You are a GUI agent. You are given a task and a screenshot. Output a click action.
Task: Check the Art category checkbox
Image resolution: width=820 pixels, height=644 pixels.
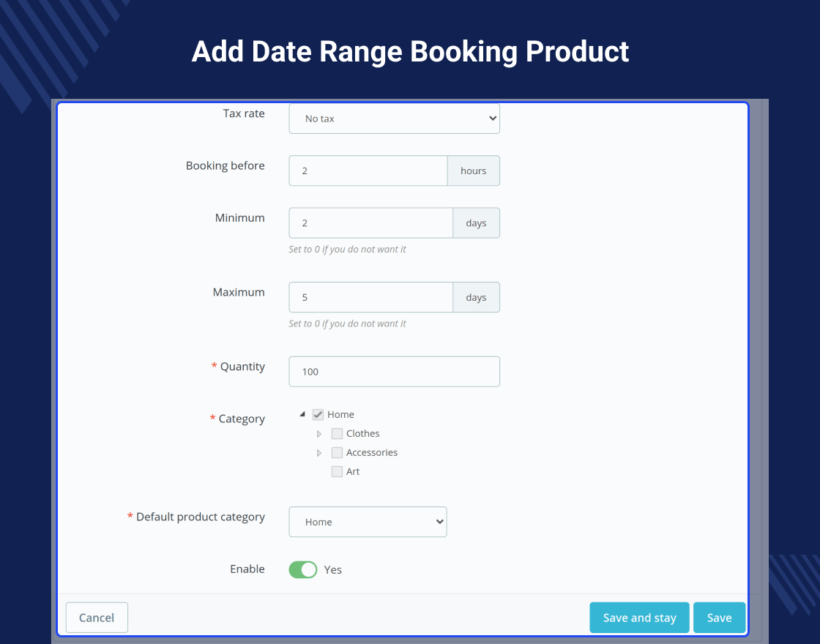[337, 471]
